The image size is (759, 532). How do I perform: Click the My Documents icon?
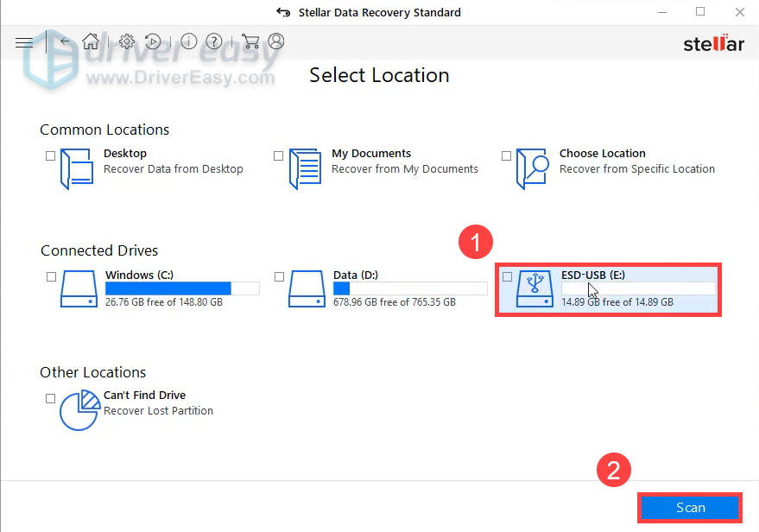pos(305,168)
